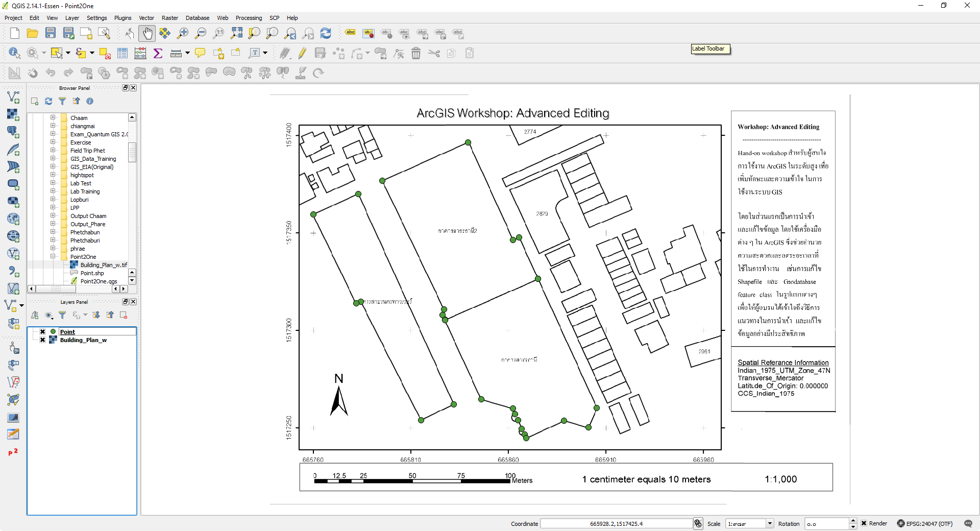
Task: Click the Rotation value field
Action: tap(827, 523)
